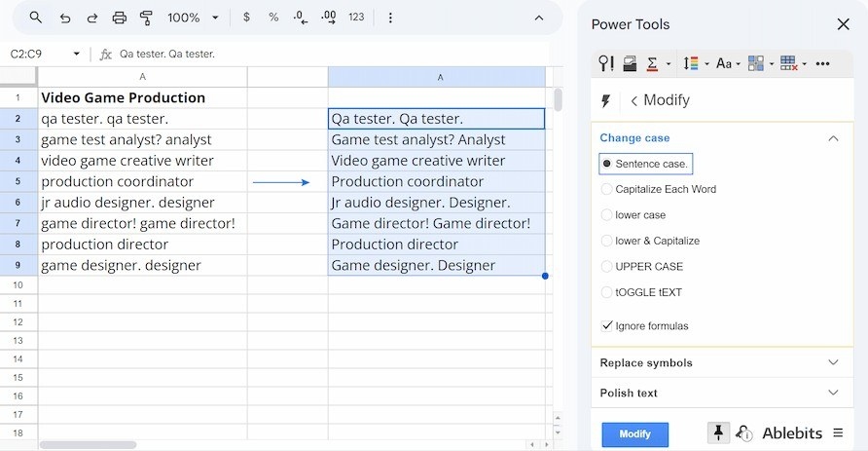
Task: Select row header 12
Action: coord(18,321)
